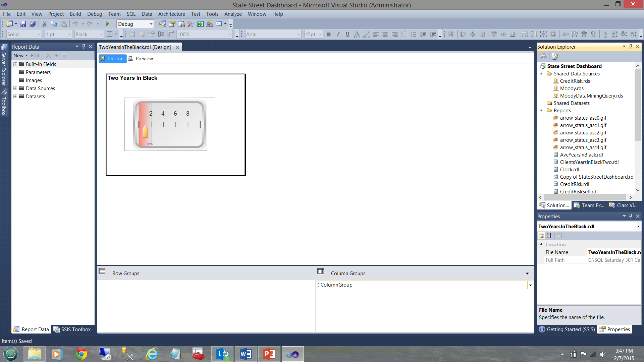The width and height of the screenshot is (644, 362).
Task: Toggle Alphabetical sort in Properties
Action: tap(549, 236)
